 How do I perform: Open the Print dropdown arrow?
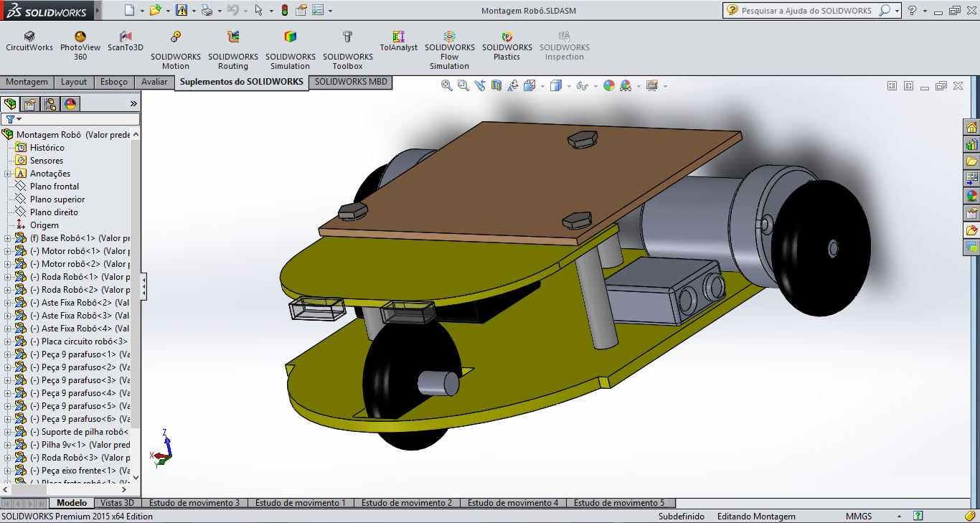tap(220, 11)
